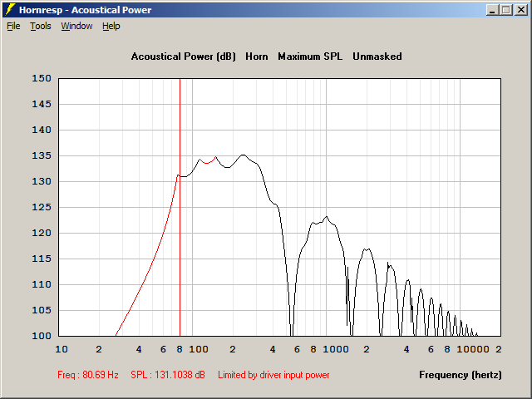This screenshot has width=532, height=399.
Task: Click the 1000 label on frequency axis
Action: tap(336, 349)
